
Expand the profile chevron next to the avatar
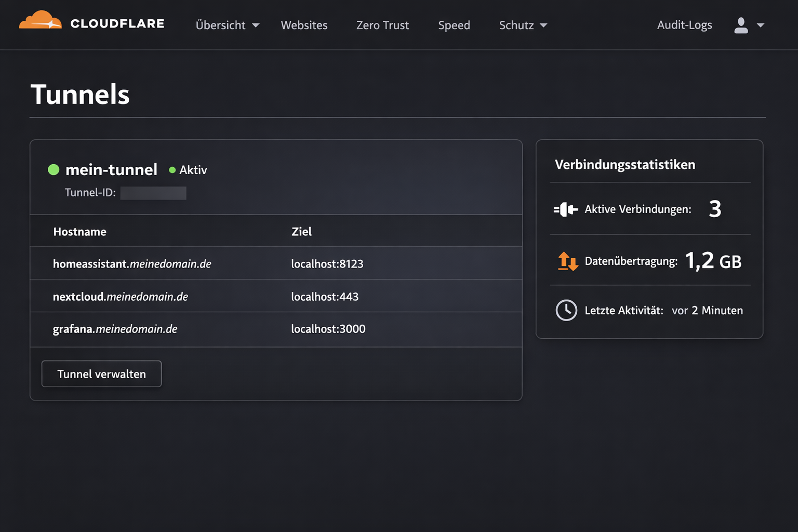pos(761,25)
